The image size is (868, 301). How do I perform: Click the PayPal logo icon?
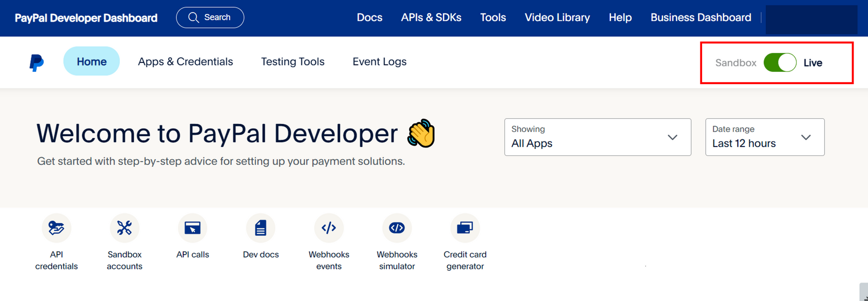[37, 62]
